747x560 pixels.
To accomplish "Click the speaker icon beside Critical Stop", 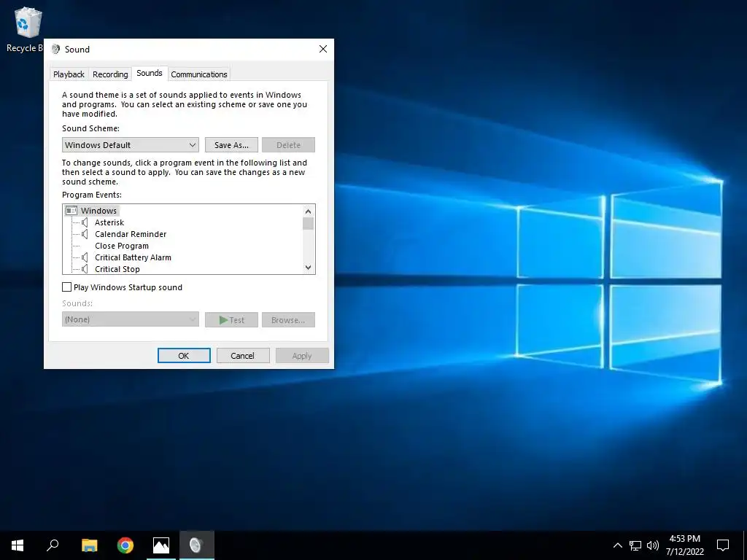I will [85, 268].
